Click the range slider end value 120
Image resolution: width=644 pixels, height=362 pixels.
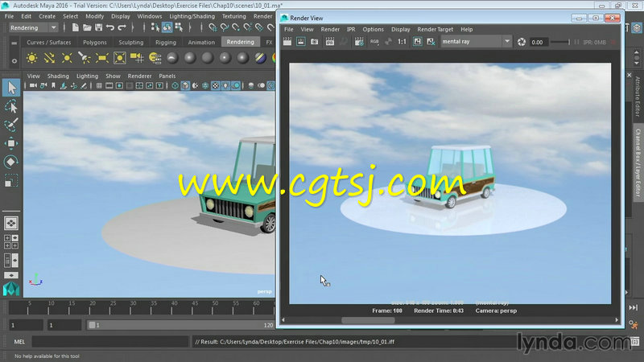(x=268, y=325)
